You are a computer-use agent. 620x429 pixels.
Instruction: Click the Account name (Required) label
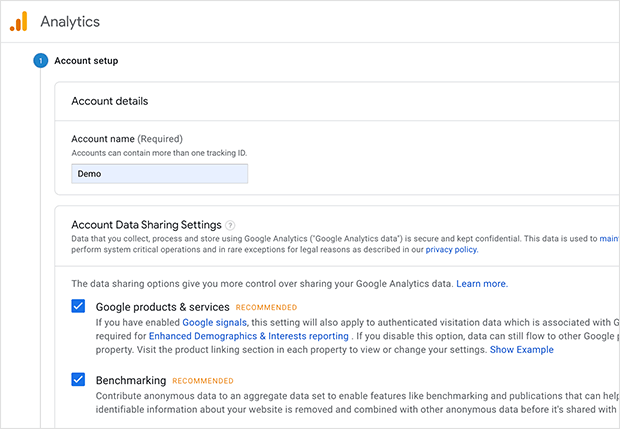pyautogui.click(x=127, y=139)
